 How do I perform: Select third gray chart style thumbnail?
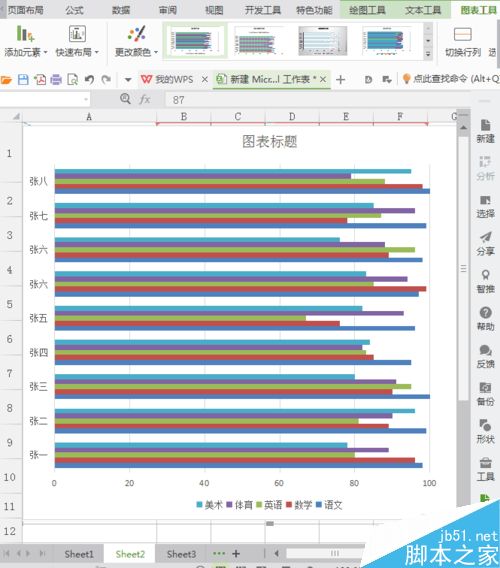tap(322, 40)
